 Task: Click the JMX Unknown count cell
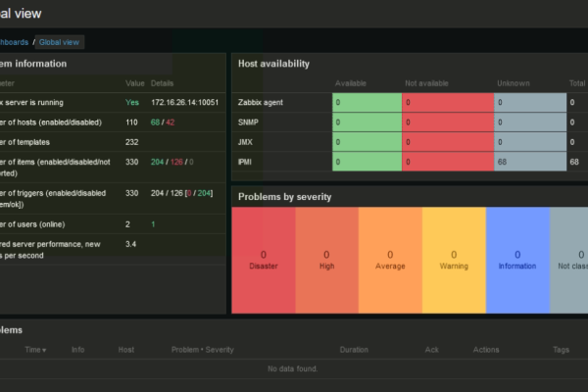tap(529, 141)
